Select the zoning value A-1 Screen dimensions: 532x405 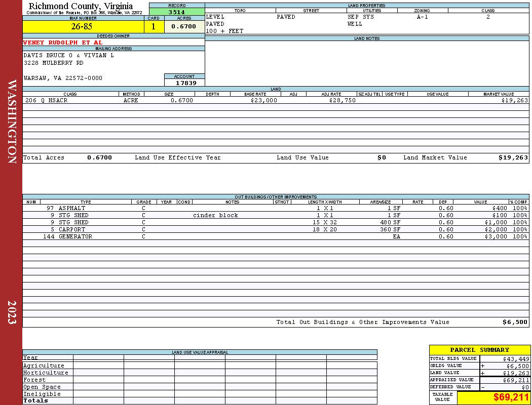point(423,17)
